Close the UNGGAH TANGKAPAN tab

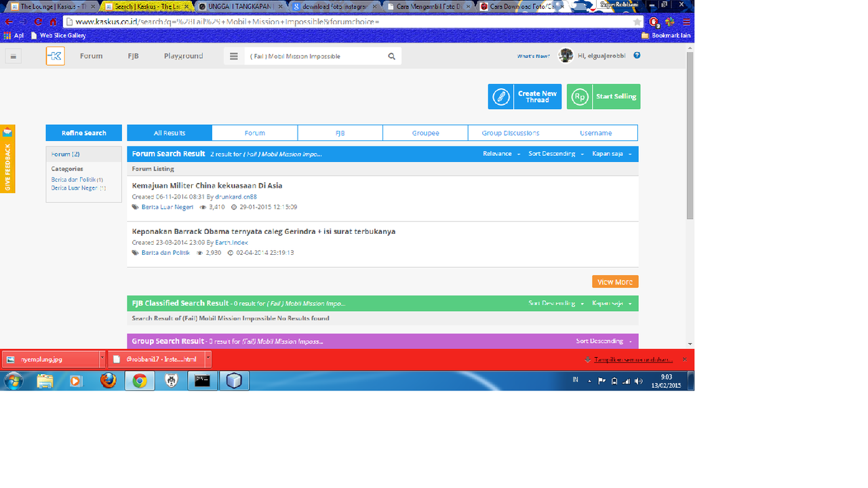tap(282, 6)
